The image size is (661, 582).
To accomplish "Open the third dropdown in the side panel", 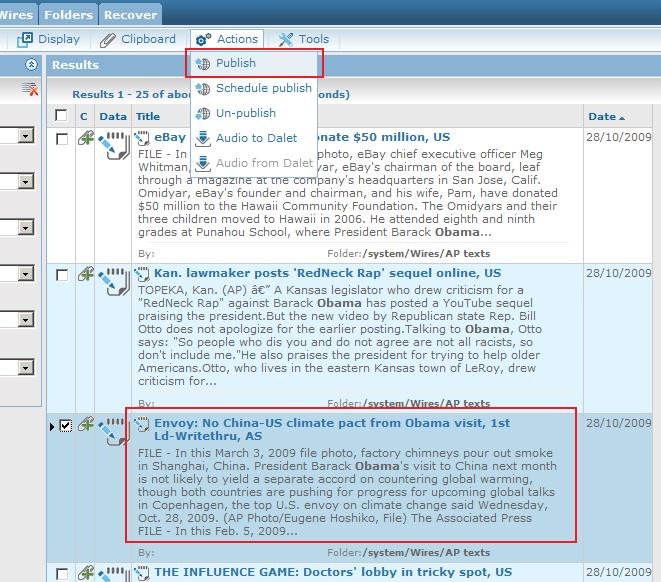I will [x=25, y=228].
